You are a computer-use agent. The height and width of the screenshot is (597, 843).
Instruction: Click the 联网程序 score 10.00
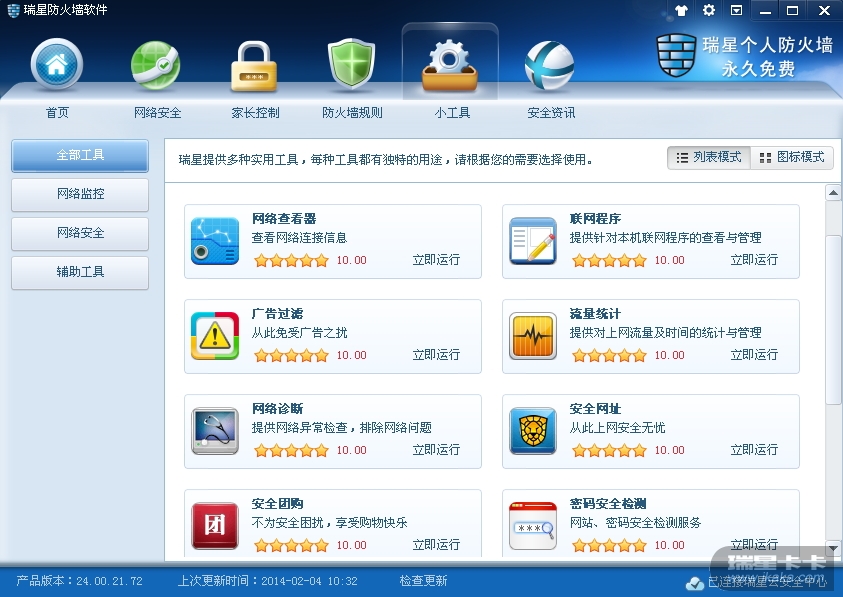point(669,260)
